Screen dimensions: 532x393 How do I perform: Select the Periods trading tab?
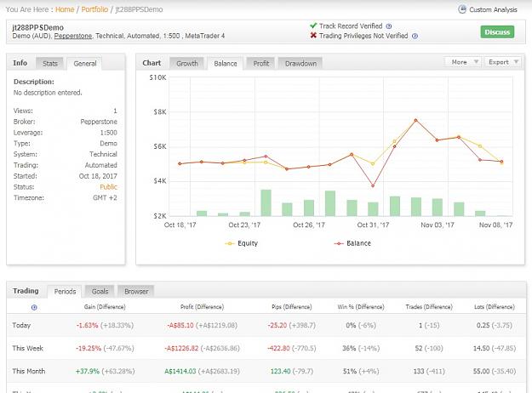coord(65,291)
